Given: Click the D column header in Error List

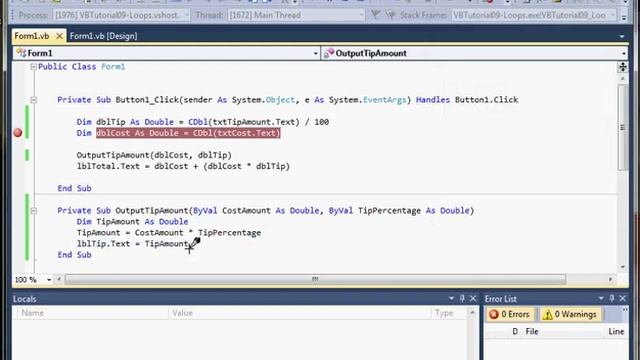Looking at the screenshot, I should coord(515,331).
